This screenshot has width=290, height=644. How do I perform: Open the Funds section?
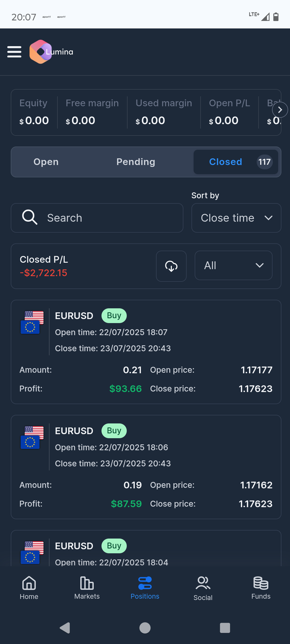point(261,588)
